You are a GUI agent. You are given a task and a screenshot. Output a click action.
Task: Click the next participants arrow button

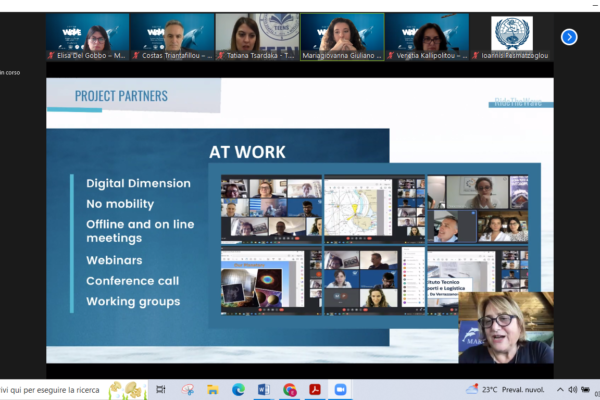point(569,37)
